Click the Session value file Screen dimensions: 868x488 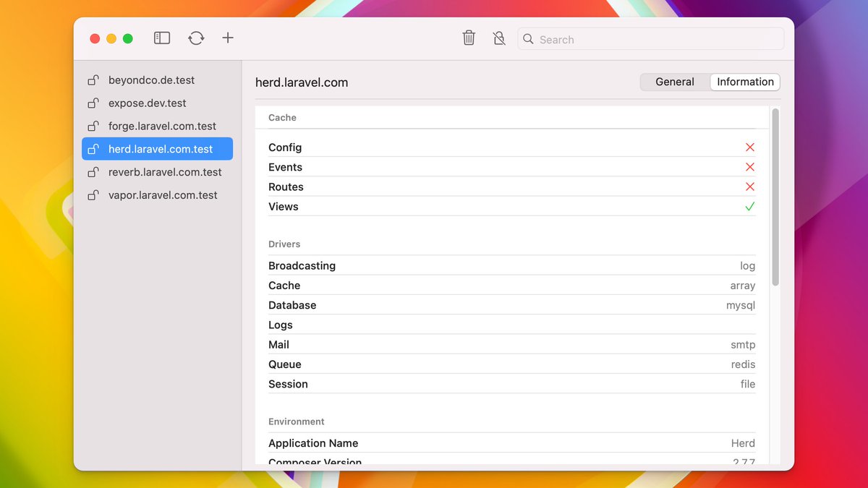[748, 384]
